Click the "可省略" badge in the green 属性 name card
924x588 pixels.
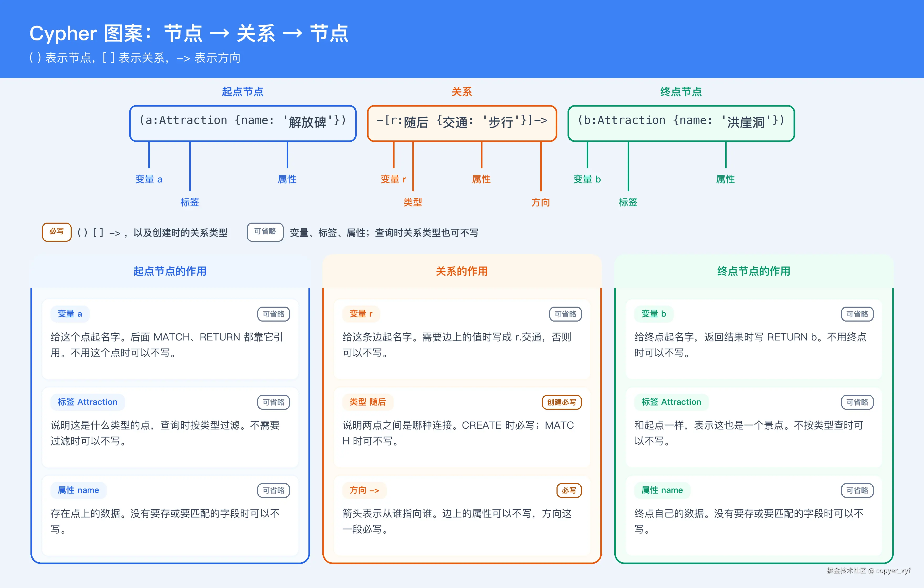(x=858, y=491)
